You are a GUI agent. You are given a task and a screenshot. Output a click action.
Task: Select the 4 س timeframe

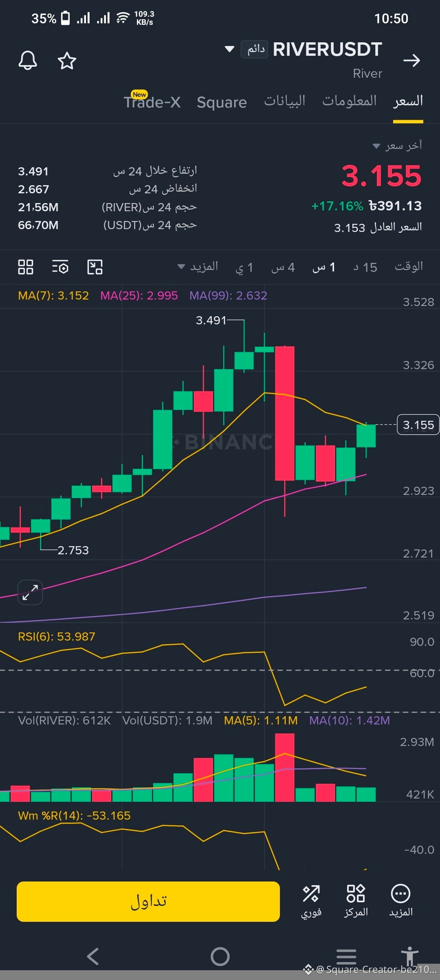coord(283,267)
